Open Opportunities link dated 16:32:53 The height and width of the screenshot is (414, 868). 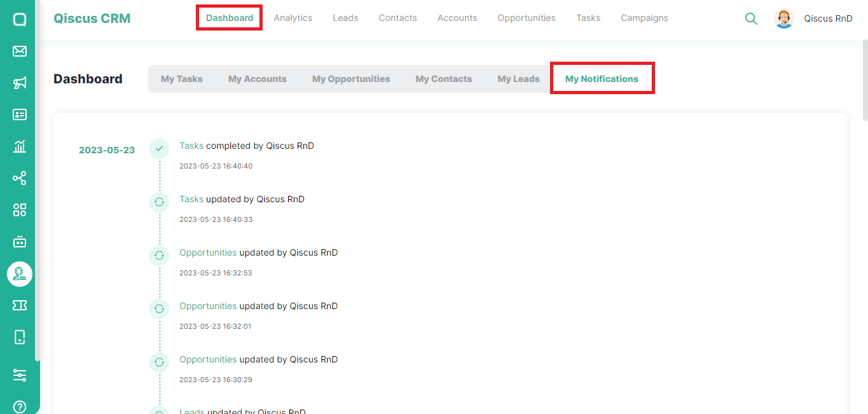pos(208,252)
